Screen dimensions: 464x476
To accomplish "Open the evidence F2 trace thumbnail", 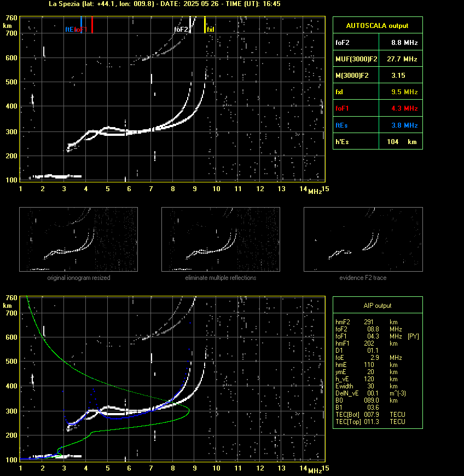I will click(363, 239).
